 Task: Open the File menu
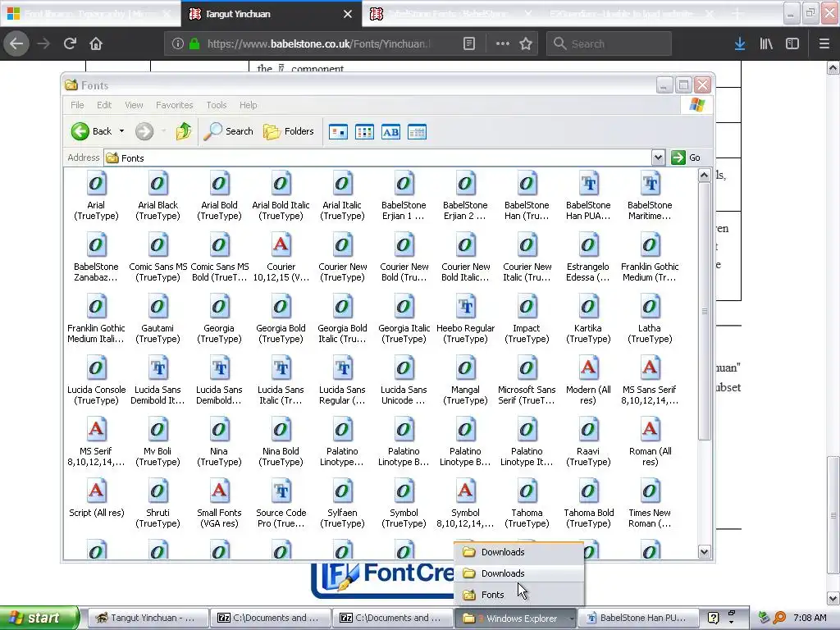point(77,105)
